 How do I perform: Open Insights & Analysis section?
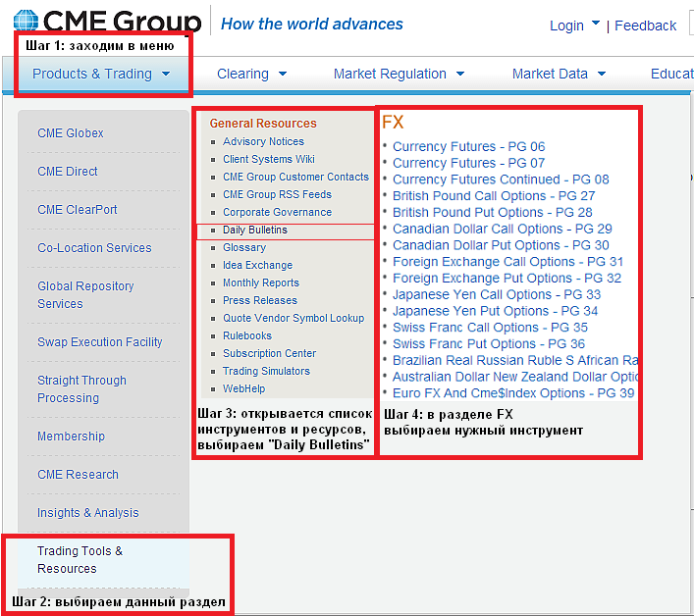pos(87,513)
